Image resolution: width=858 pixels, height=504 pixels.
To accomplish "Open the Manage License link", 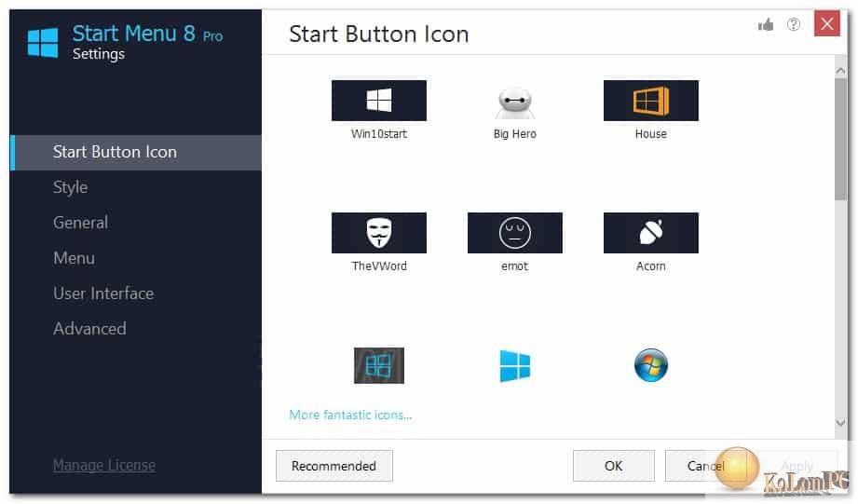I will (x=103, y=465).
